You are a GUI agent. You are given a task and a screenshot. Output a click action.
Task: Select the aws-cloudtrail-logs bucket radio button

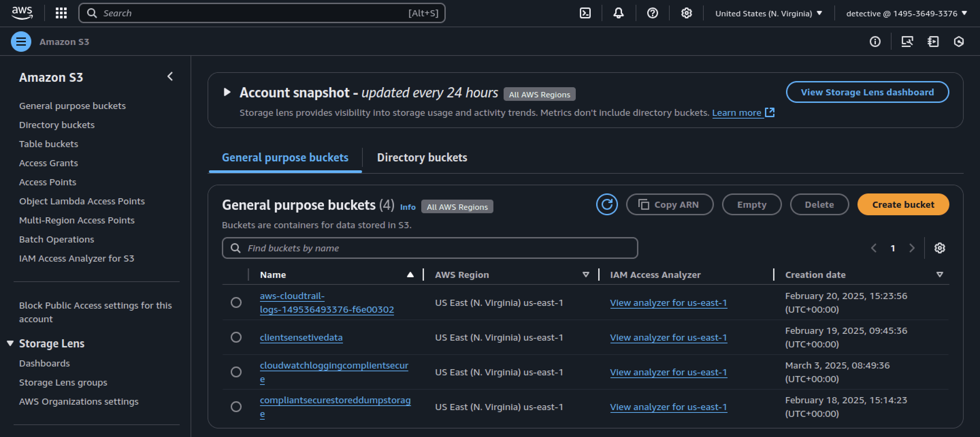click(x=236, y=302)
